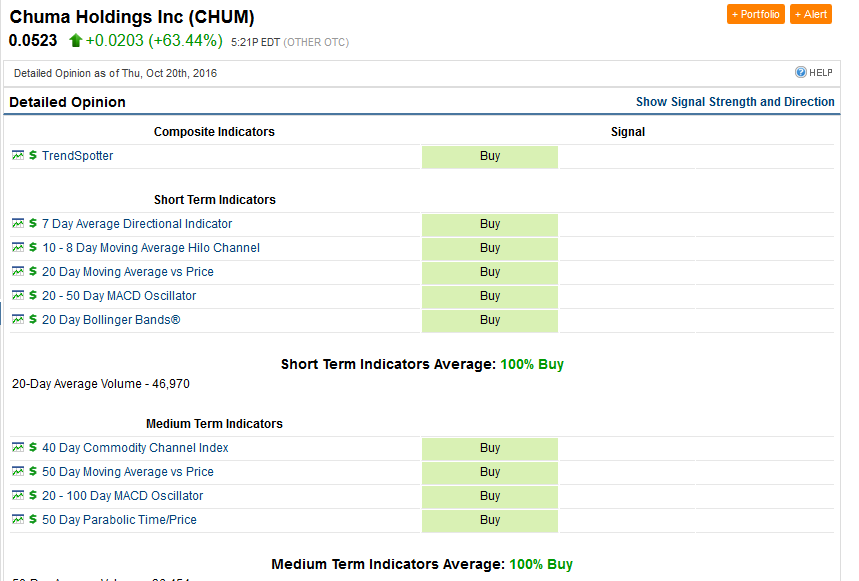Click the blue Help question mark icon

[801, 73]
